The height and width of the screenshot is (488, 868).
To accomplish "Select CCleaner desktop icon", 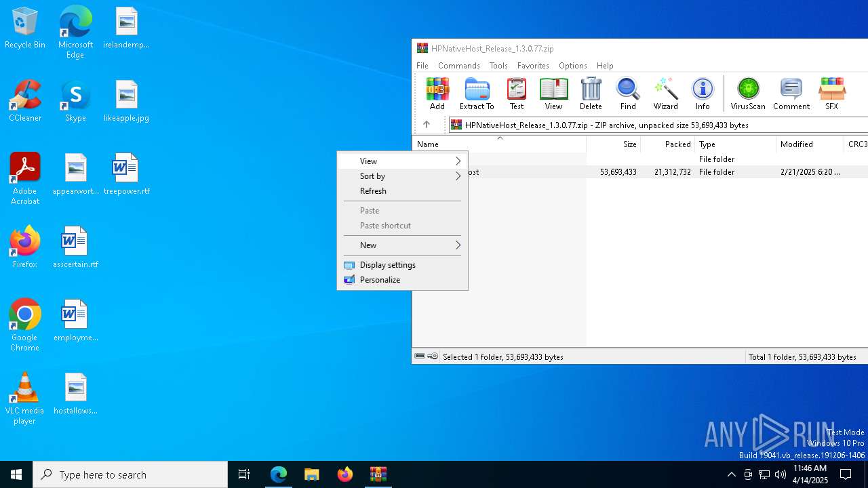I will (25, 101).
